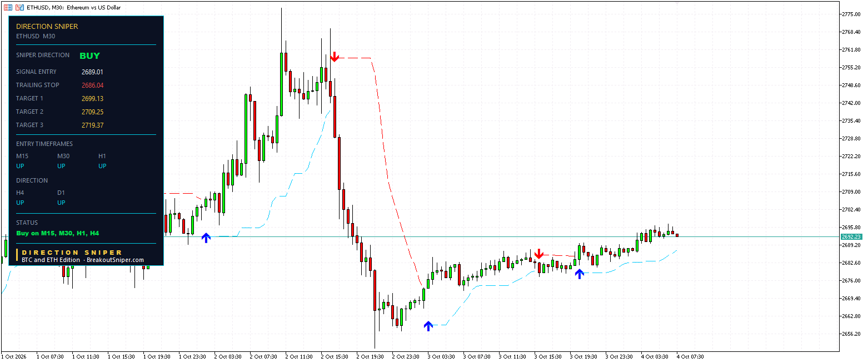Click the 2775.00 price axis label
The image size is (868, 363).
pos(852,14)
